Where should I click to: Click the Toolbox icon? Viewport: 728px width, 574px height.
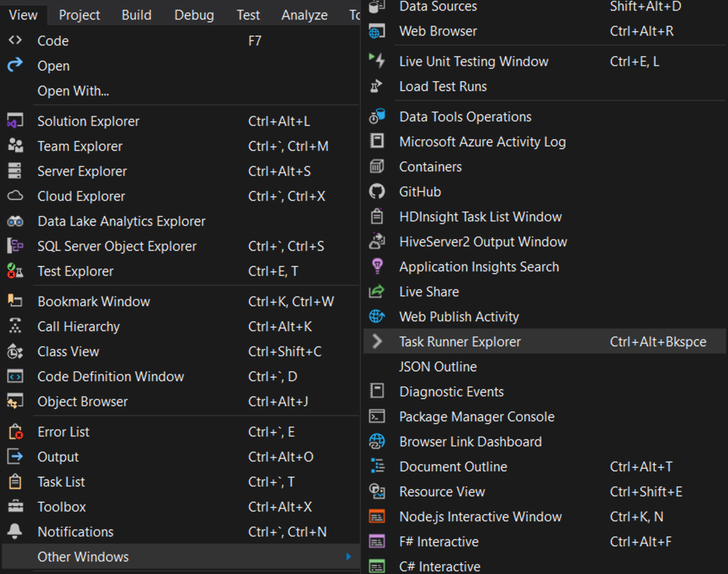coord(16,507)
